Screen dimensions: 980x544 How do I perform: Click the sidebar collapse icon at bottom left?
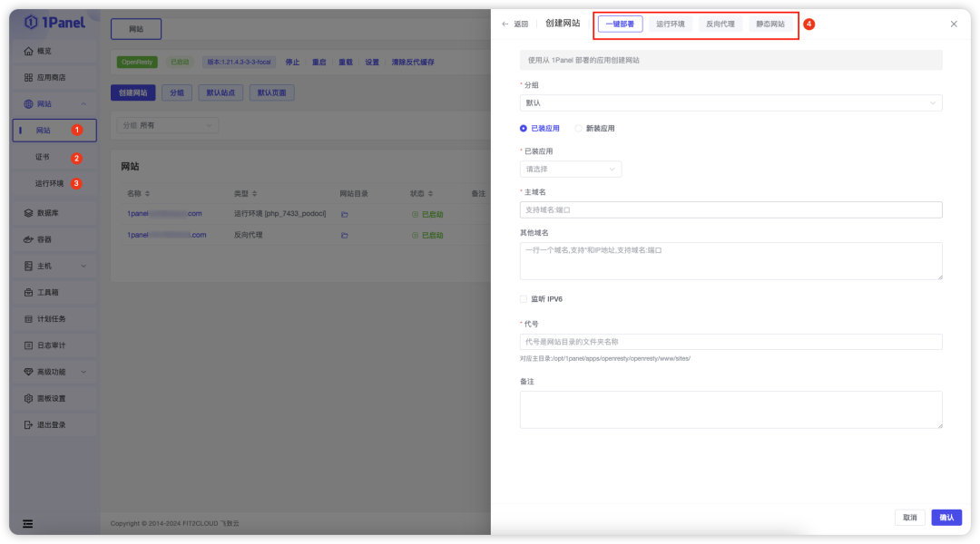click(x=26, y=524)
